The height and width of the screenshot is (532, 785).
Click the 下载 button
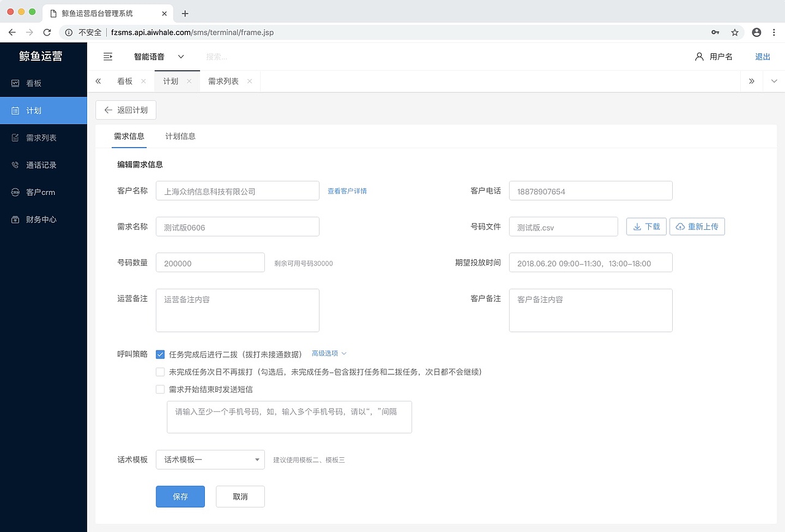646,226
